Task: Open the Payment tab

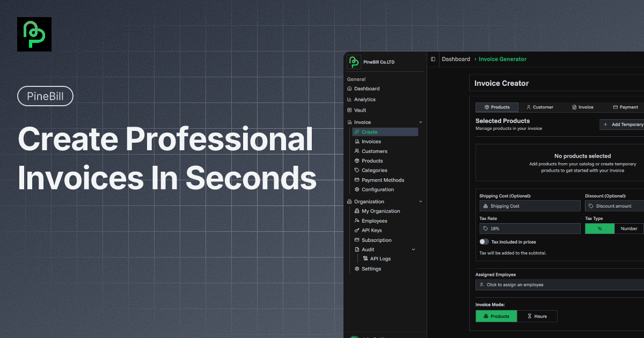Action: coord(625,107)
